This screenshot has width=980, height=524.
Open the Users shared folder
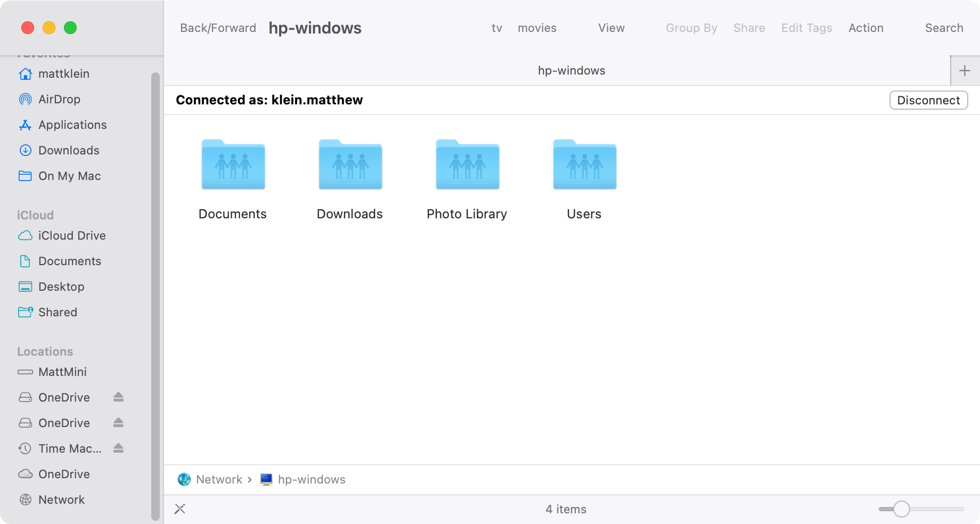pyautogui.click(x=584, y=165)
